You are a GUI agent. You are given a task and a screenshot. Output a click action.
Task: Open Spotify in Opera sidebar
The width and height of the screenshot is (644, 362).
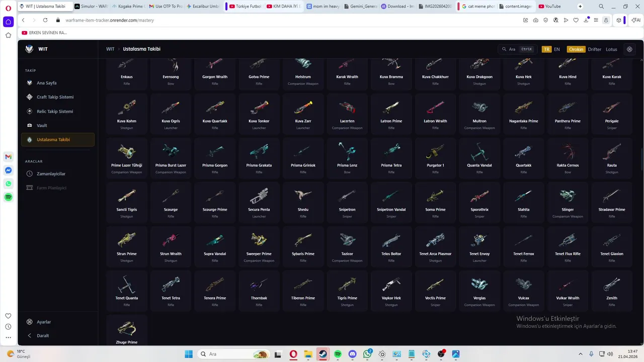9,198
